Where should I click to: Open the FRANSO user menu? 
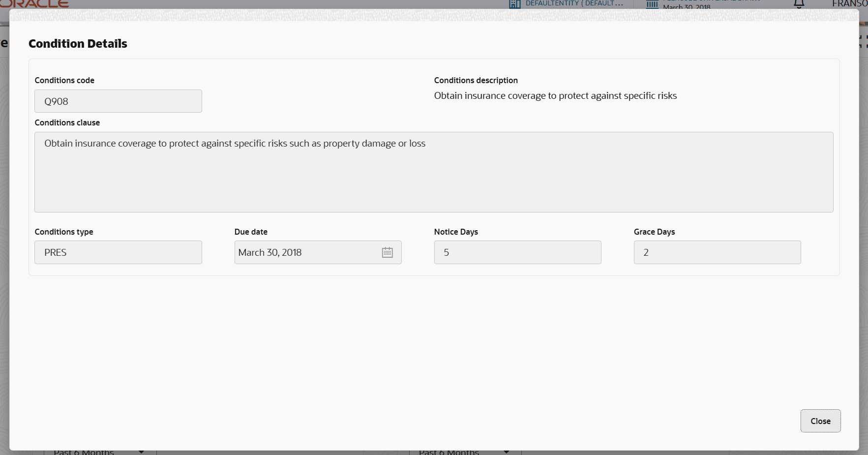click(849, 4)
